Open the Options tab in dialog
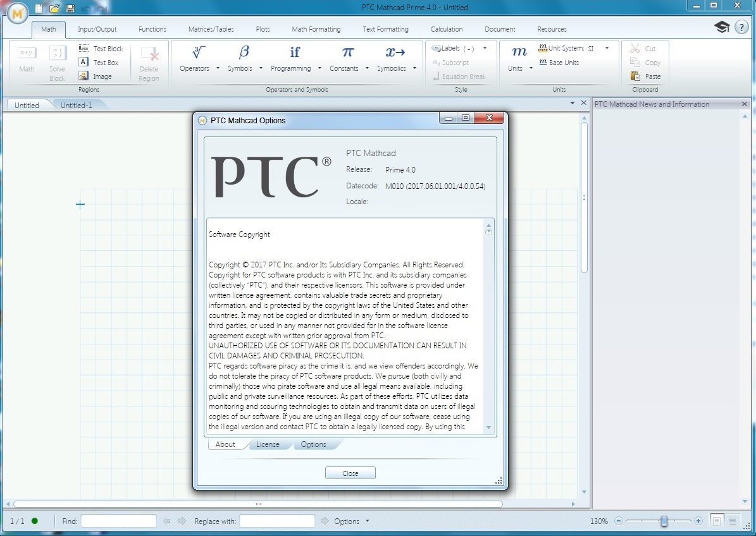This screenshot has height=536, width=756. click(x=313, y=444)
